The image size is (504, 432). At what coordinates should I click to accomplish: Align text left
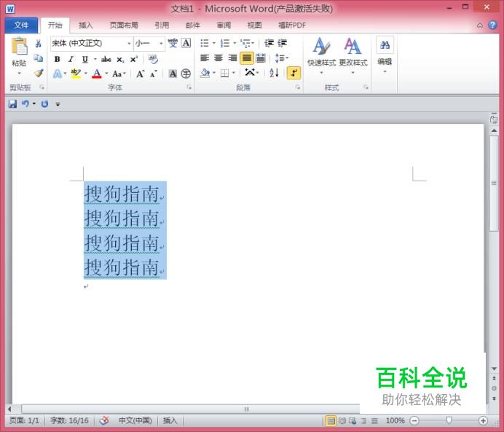pos(205,58)
